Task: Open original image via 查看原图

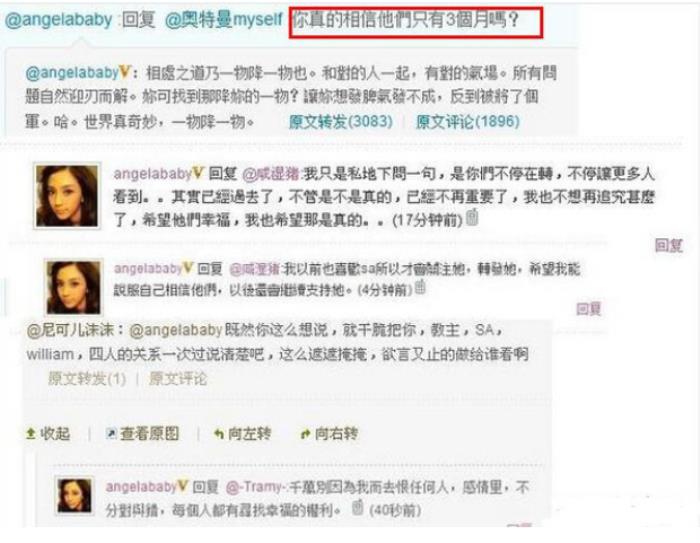Action: pos(142,434)
